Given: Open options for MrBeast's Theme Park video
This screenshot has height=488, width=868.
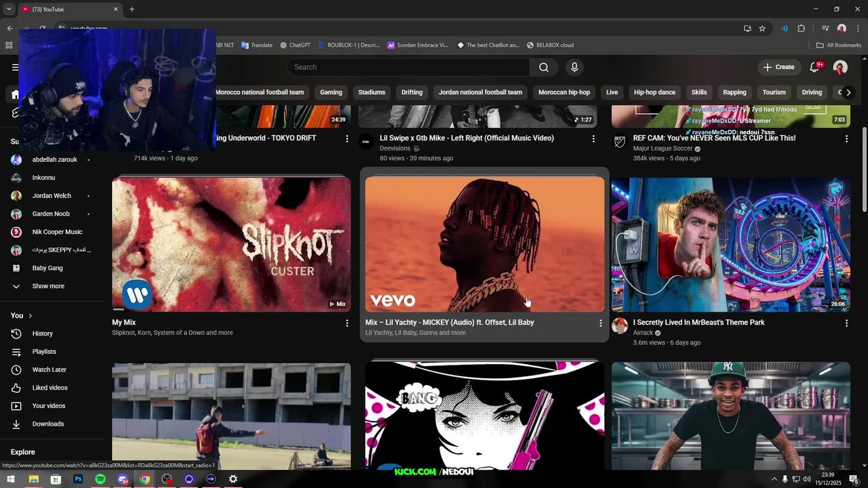Looking at the screenshot, I should (x=846, y=323).
